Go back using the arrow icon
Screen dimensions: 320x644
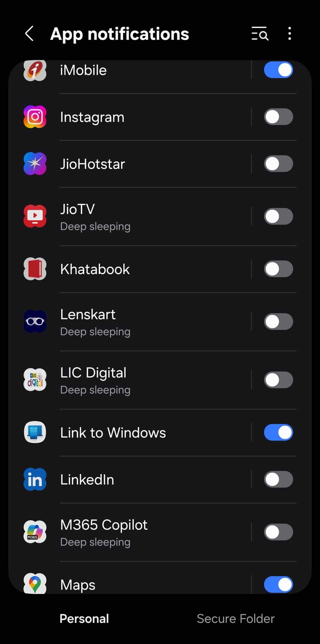29,34
